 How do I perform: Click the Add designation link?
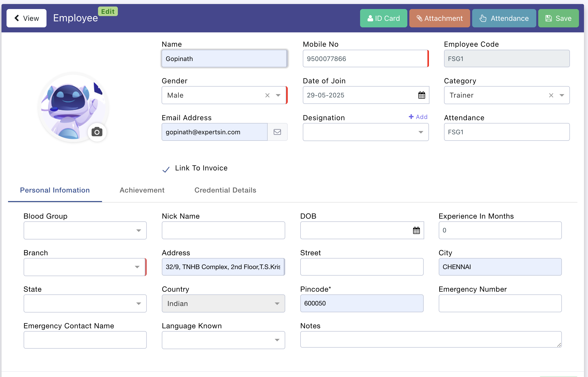coord(418,117)
